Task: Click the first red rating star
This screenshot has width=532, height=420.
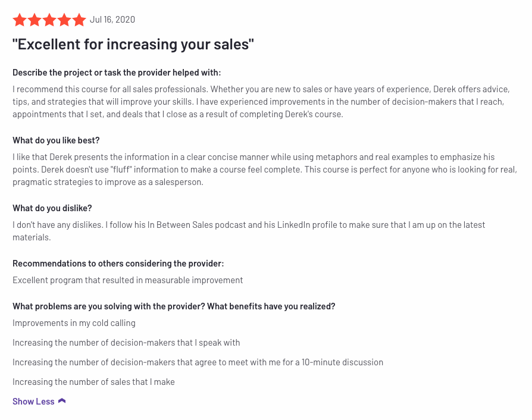Action: [x=20, y=20]
